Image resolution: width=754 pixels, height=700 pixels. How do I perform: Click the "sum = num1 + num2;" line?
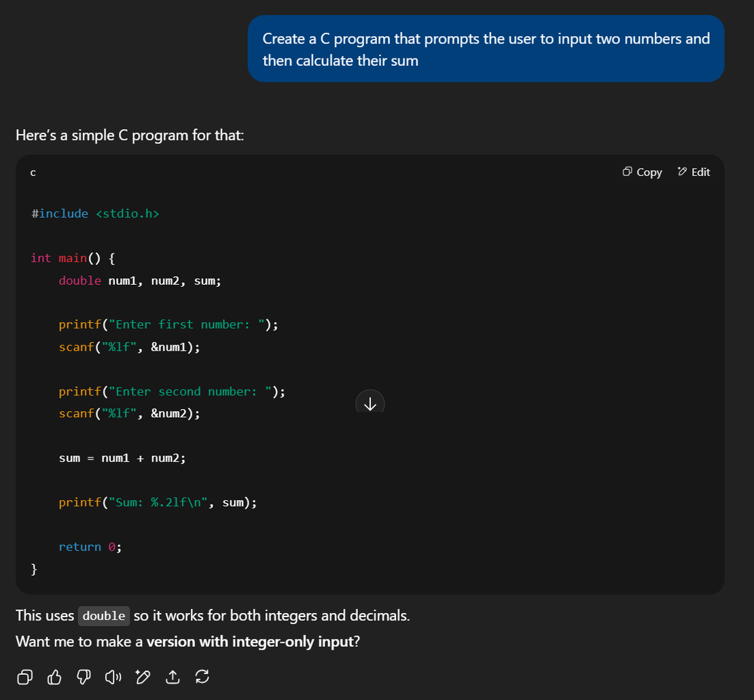click(122, 458)
